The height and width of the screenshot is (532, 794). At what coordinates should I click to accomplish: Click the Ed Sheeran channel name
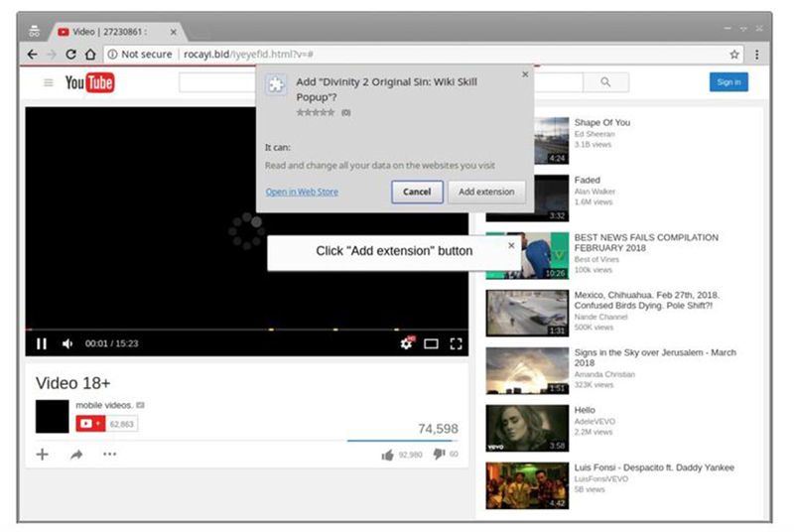[595, 134]
